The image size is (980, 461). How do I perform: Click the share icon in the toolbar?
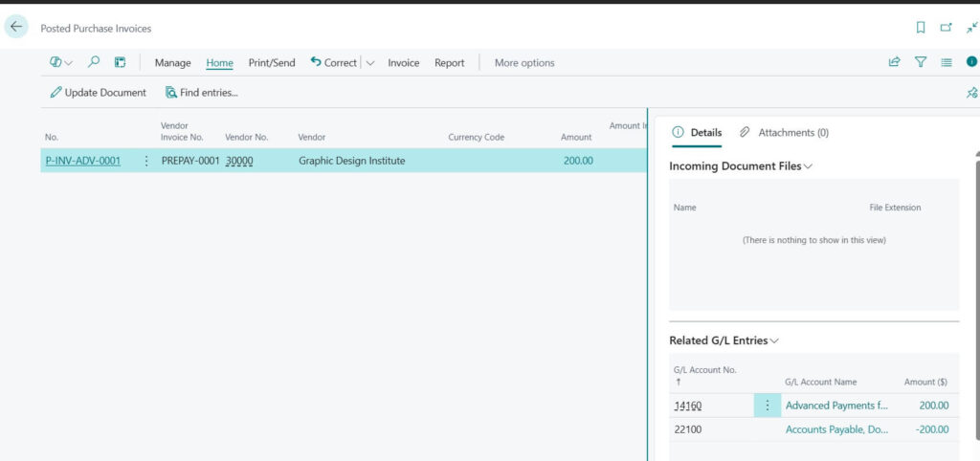pyautogui.click(x=894, y=62)
